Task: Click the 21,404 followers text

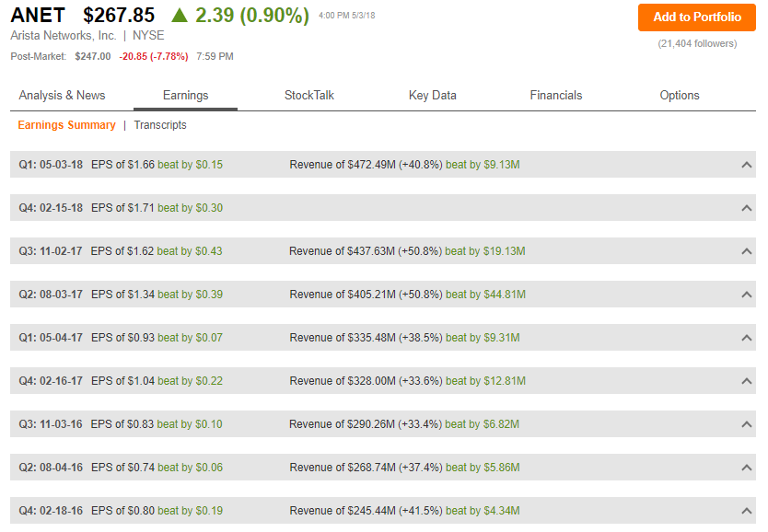Action: point(697,43)
